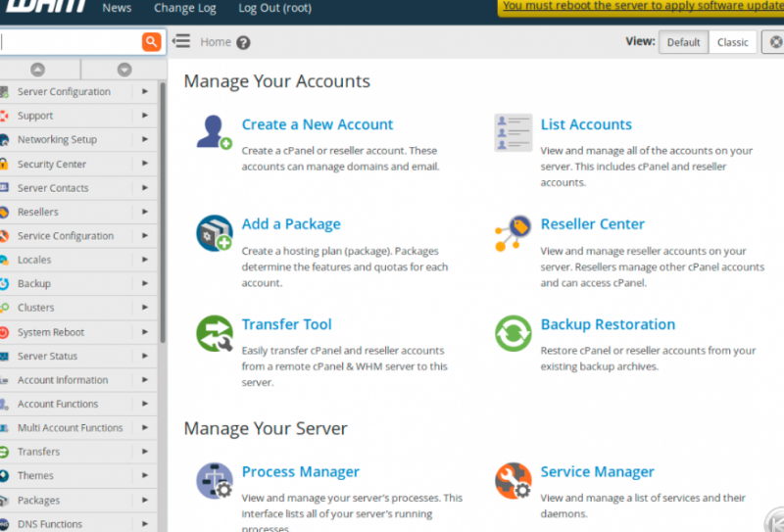
Task: Toggle the sidebar with the hamburger icon
Action: [x=181, y=41]
